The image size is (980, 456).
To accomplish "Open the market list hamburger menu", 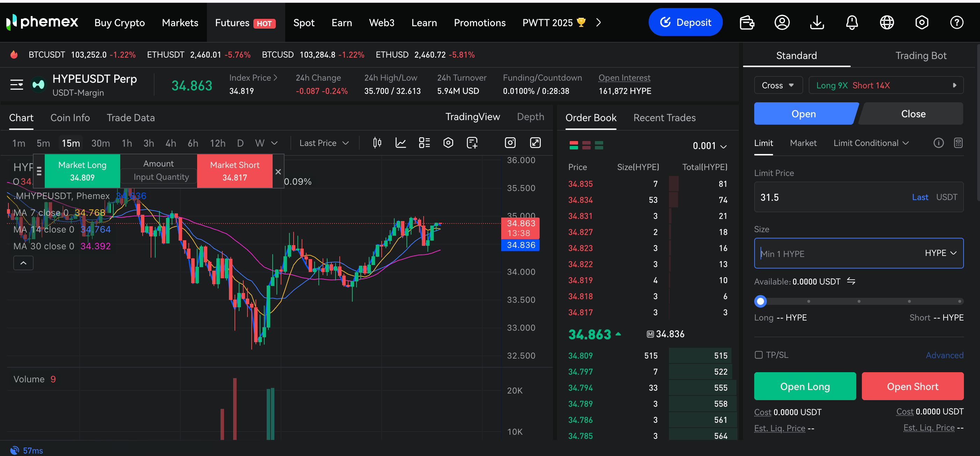I will pyautogui.click(x=17, y=84).
